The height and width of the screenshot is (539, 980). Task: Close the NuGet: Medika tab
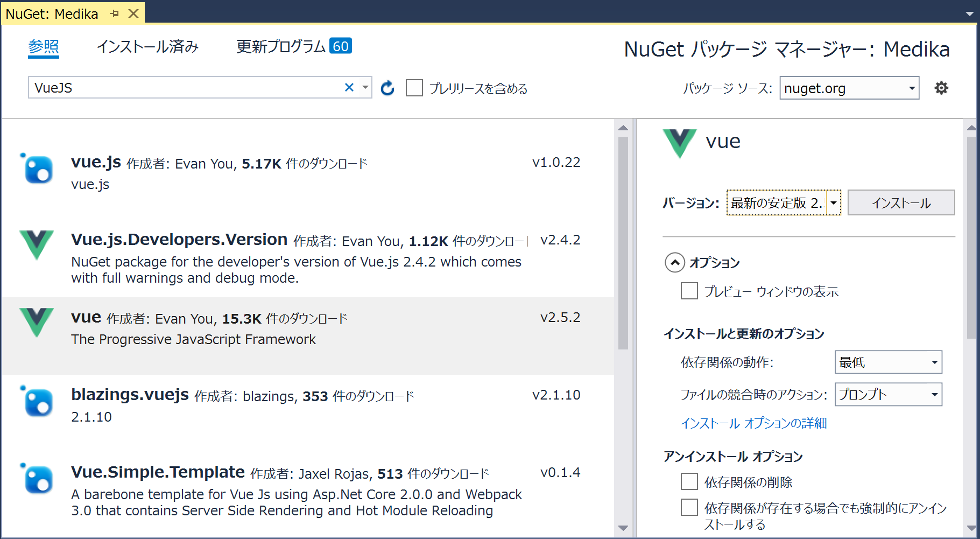point(133,13)
